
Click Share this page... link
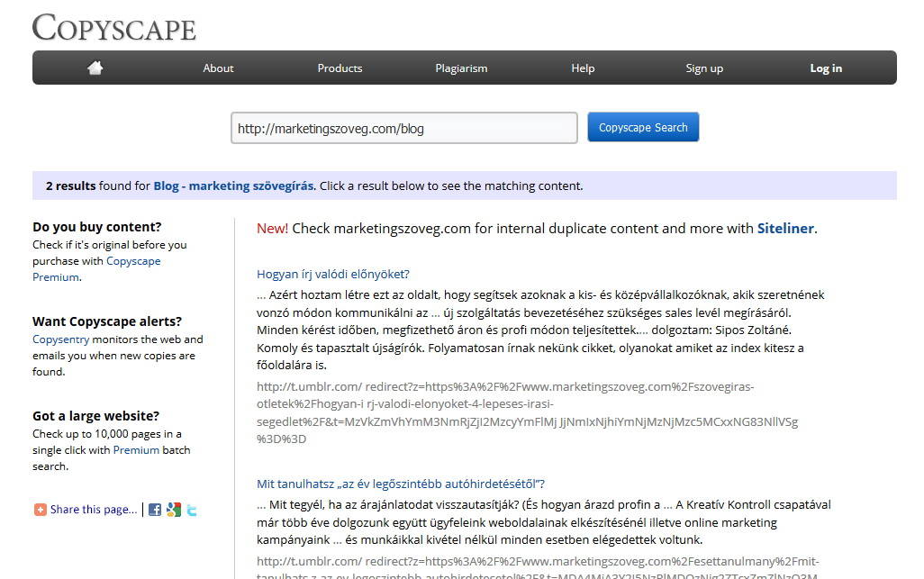[x=93, y=510]
